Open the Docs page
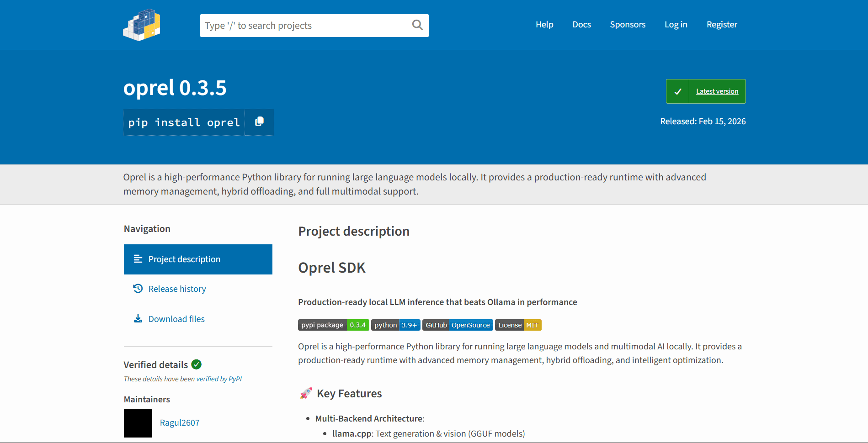Viewport: 868px width, 443px height. pyautogui.click(x=581, y=24)
